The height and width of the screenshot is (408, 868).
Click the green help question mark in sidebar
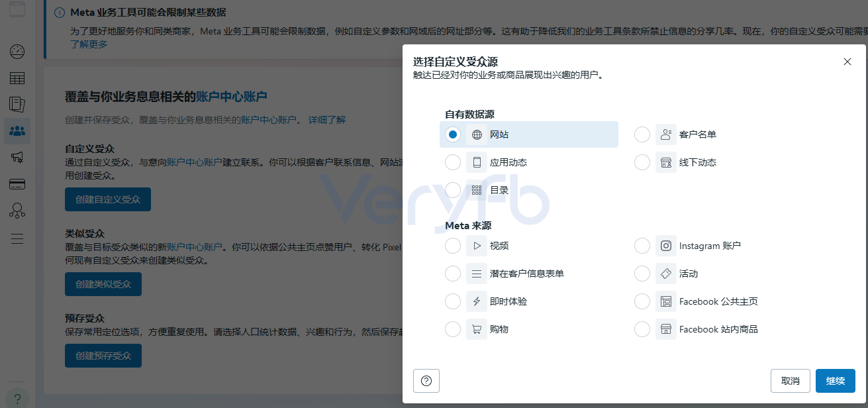coord(17,399)
